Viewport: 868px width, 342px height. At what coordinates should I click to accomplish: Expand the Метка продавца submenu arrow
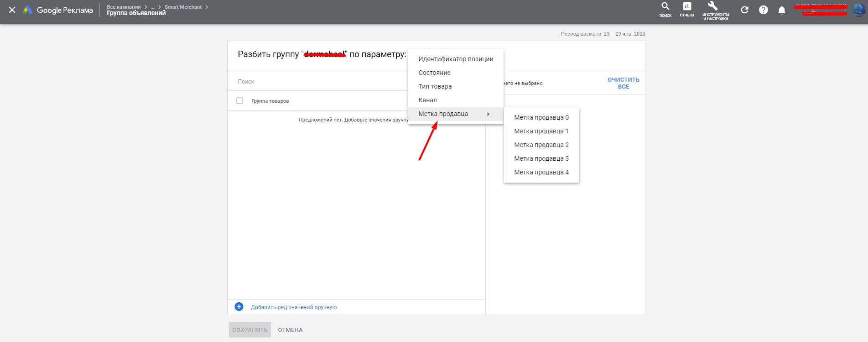tap(488, 114)
